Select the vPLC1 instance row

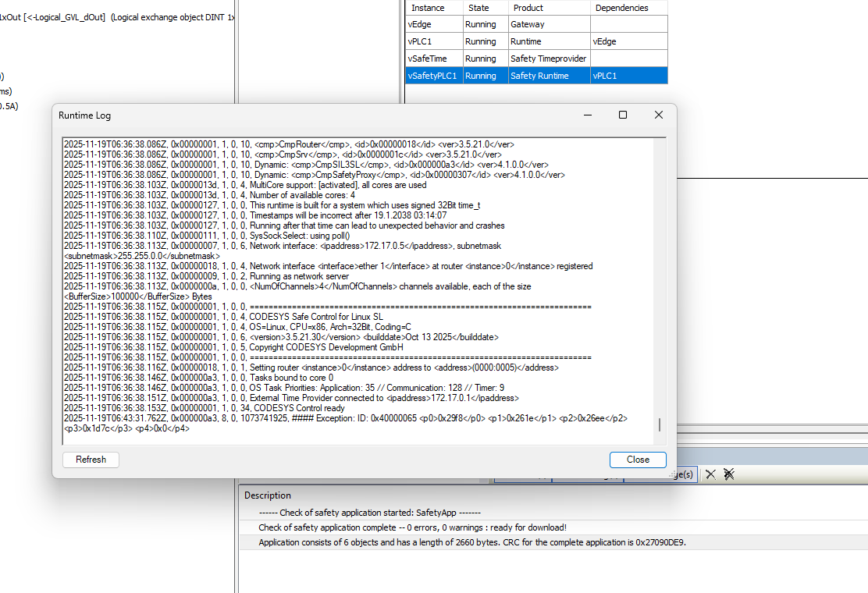point(434,41)
